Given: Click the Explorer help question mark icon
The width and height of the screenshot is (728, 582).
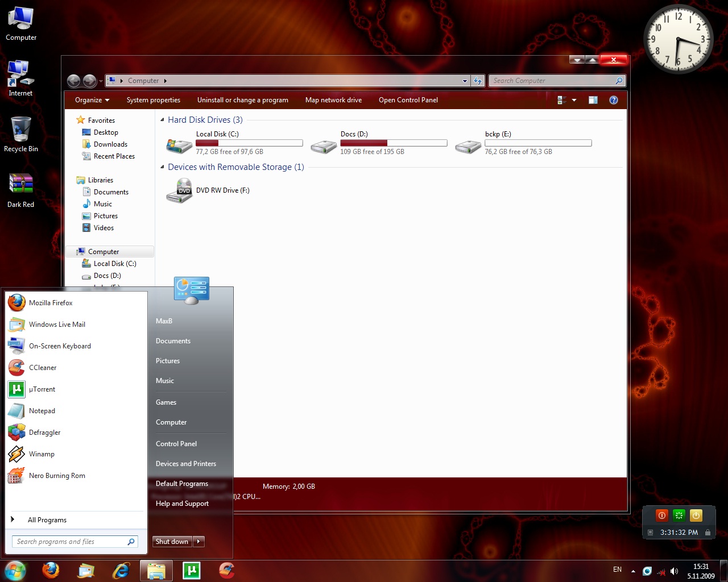Looking at the screenshot, I should click(x=614, y=100).
